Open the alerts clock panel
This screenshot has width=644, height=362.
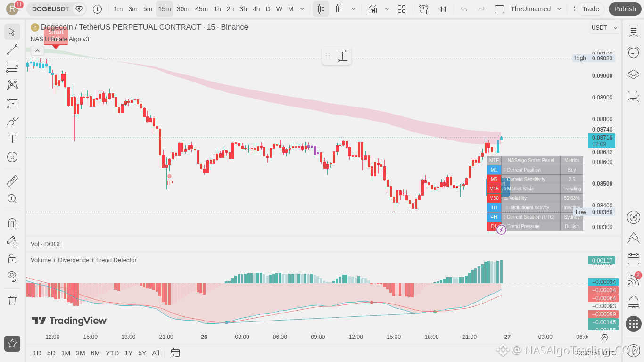click(x=633, y=52)
